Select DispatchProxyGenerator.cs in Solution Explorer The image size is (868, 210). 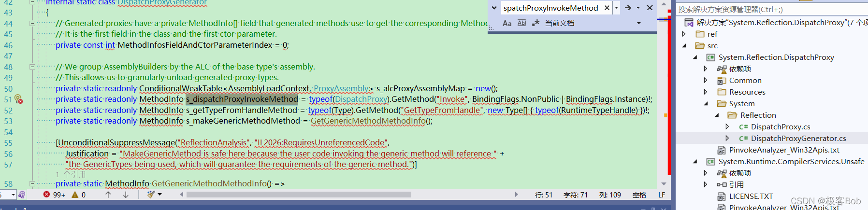click(x=798, y=138)
